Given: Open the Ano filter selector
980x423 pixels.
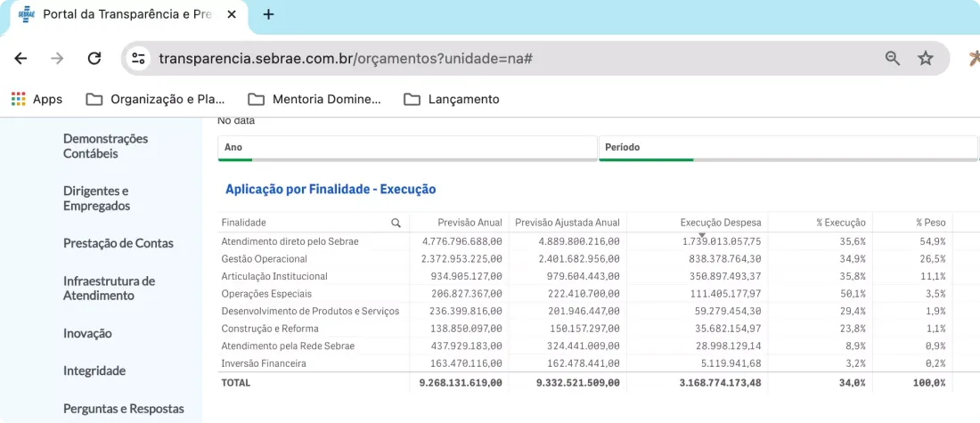Looking at the screenshot, I should (x=407, y=148).
